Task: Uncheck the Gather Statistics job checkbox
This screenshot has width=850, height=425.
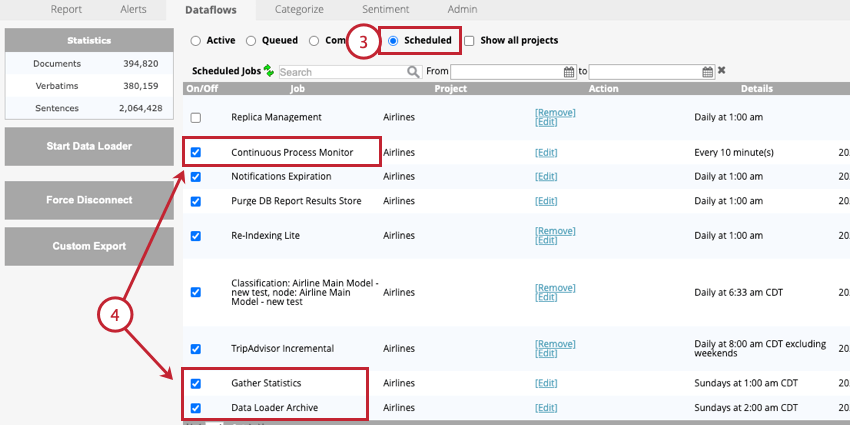Action: [196, 383]
